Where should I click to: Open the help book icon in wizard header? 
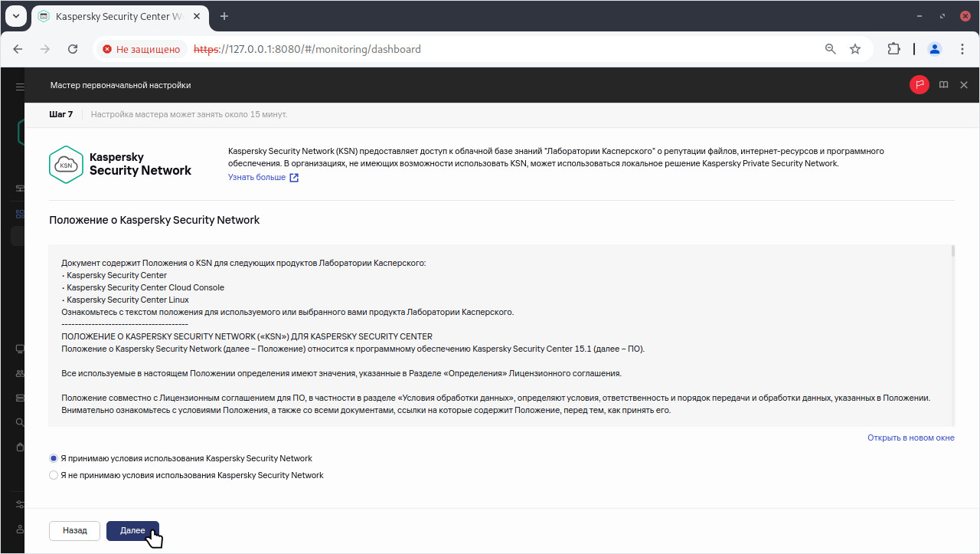pyautogui.click(x=944, y=85)
